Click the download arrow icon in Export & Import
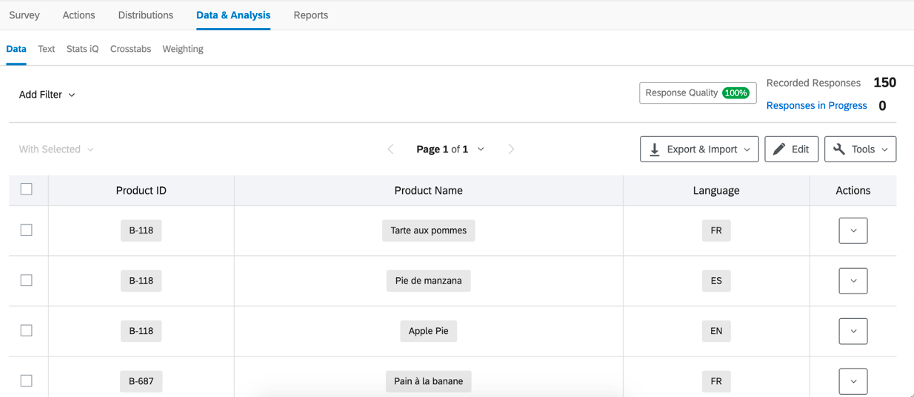This screenshot has width=914, height=397. pos(655,149)
